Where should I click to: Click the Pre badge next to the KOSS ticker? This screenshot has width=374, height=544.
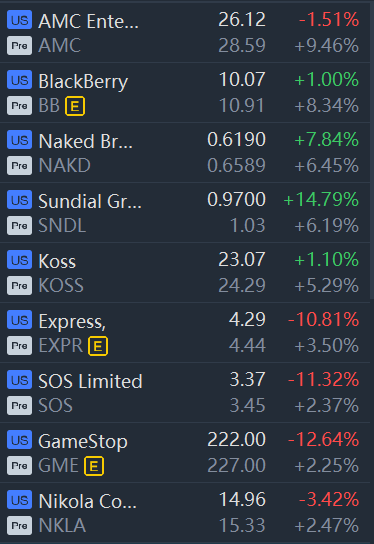[19, 286]
